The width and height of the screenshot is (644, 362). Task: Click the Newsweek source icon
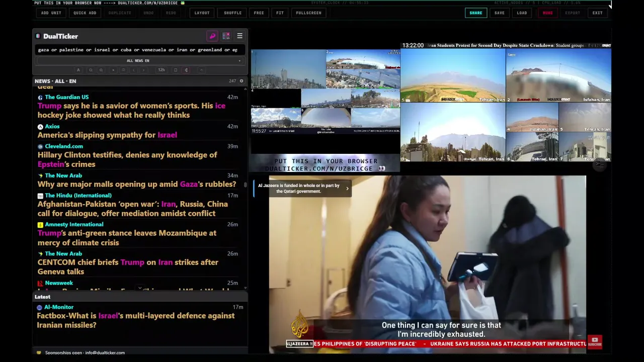(40, 283)
